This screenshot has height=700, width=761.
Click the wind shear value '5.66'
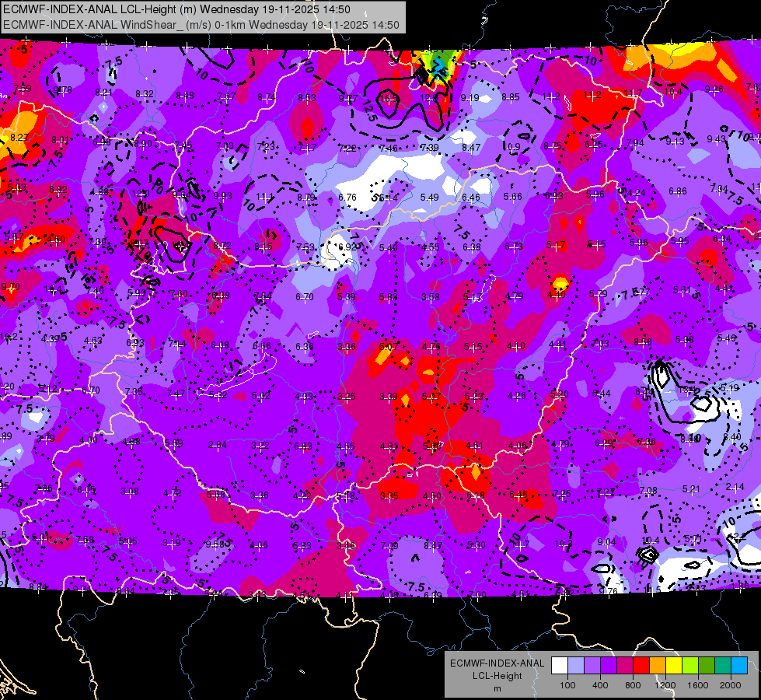click(512, 196)
